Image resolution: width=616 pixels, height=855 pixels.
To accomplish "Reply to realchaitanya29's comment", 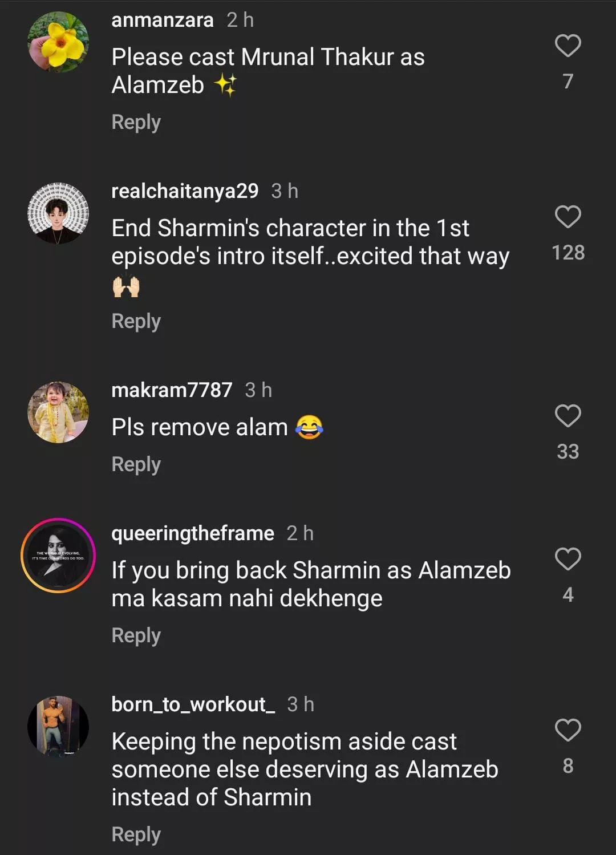I will coord(136,321).
